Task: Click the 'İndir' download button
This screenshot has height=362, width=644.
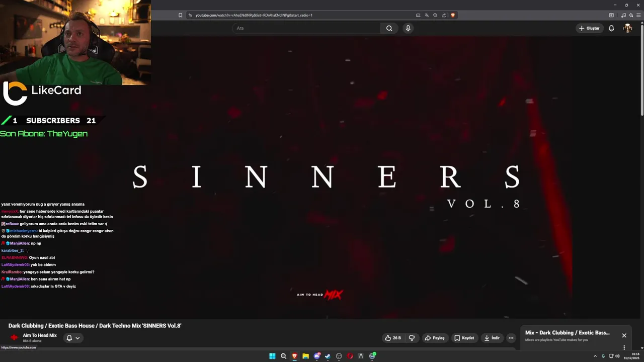Action: 492,338
